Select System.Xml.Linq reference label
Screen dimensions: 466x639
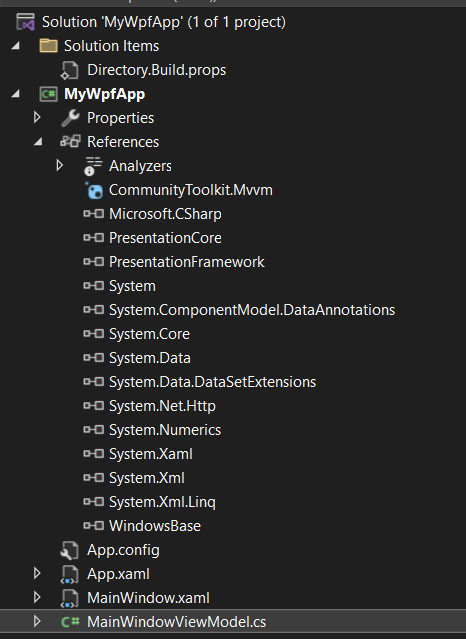coord(162,502)
